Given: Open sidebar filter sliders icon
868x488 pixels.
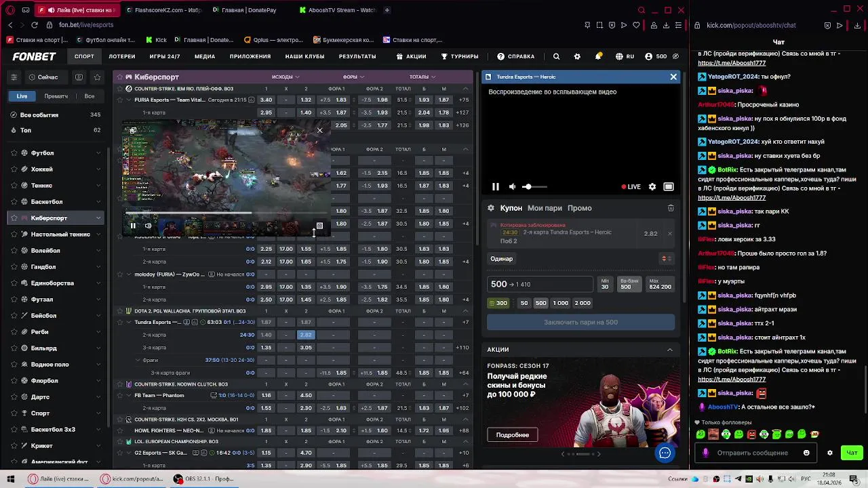Looking at the screenshot, I should click(x=14, y=77).
